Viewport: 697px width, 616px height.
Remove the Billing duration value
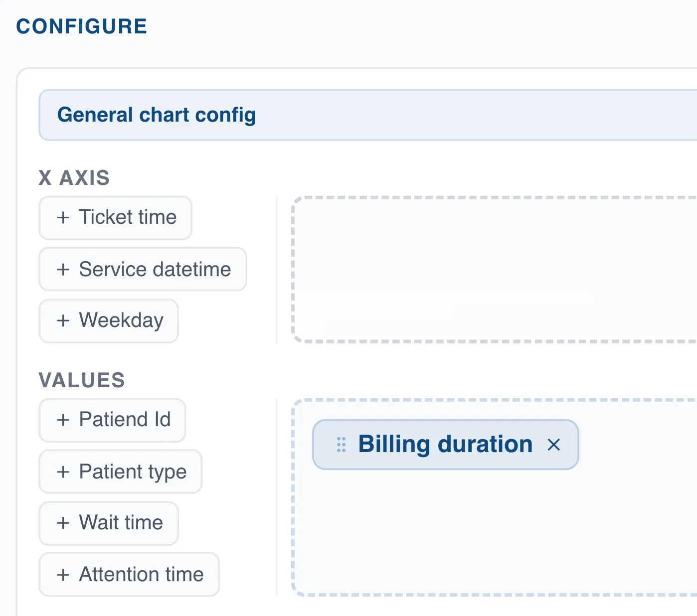pyautogui.click(x=554, y=444)
